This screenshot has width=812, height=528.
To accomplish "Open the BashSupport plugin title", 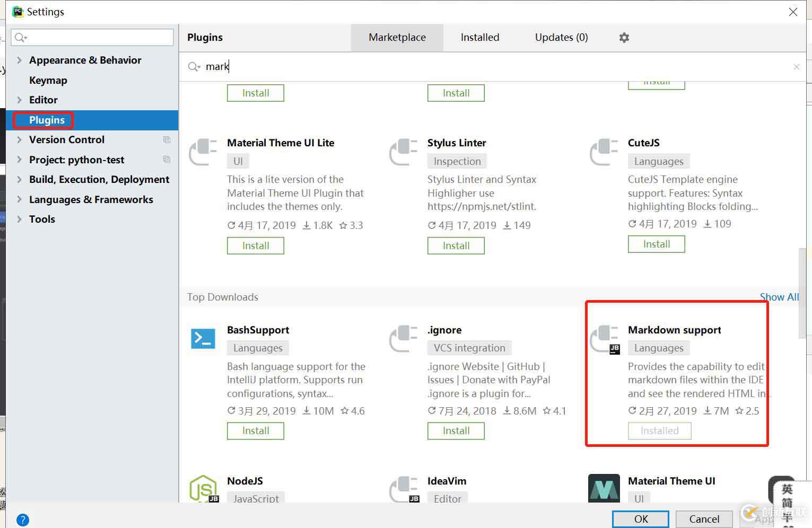I will [258, 330].
